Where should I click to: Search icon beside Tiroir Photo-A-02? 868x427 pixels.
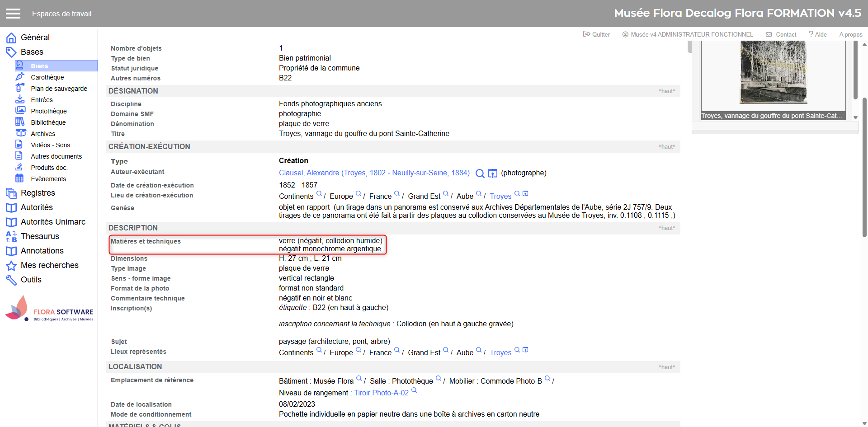[414, 391]
